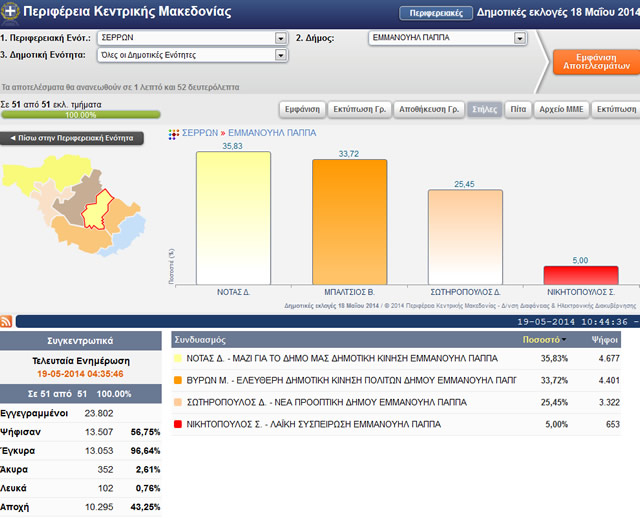Image resolution: width=640 pixels, height=518 pixels.
Task: Click the Εκτύπωση Γρ. button
Action: 358,109
